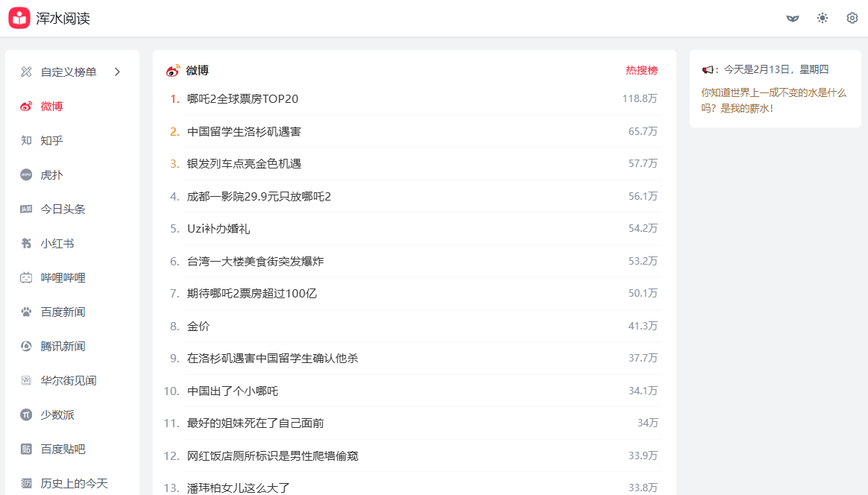Click the 自定义榜单 tools icon
The image size is (868, 495).
(x=26, y=72)
